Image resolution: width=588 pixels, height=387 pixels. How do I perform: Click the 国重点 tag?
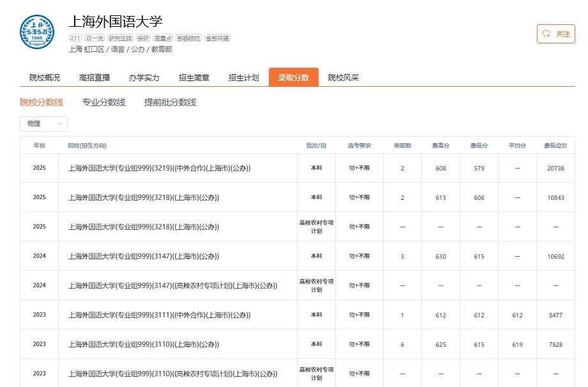coord(163,38)
